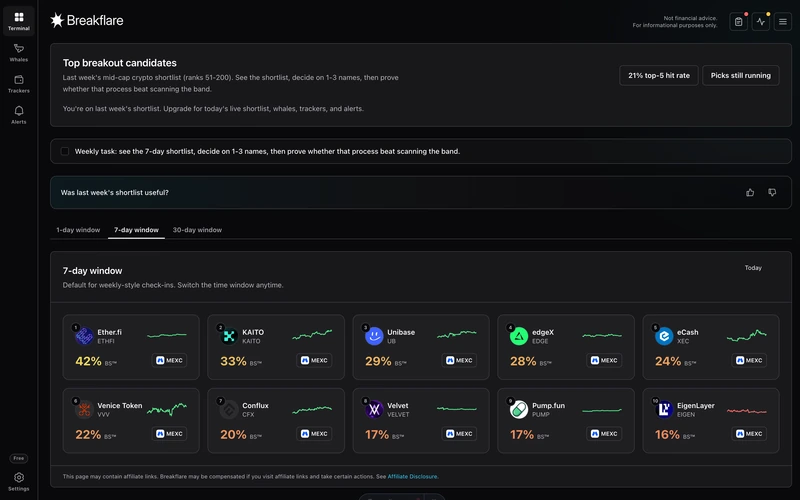
Task: Click the 16% score on EigenLayer
Action: [x=667, y=435]
